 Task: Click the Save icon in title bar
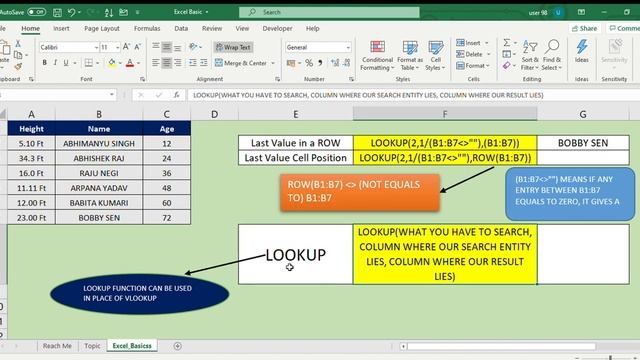(57, 12)
